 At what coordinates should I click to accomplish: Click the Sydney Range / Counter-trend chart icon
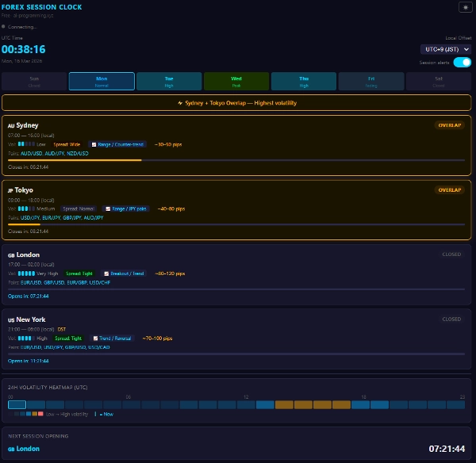pos(94,144)
